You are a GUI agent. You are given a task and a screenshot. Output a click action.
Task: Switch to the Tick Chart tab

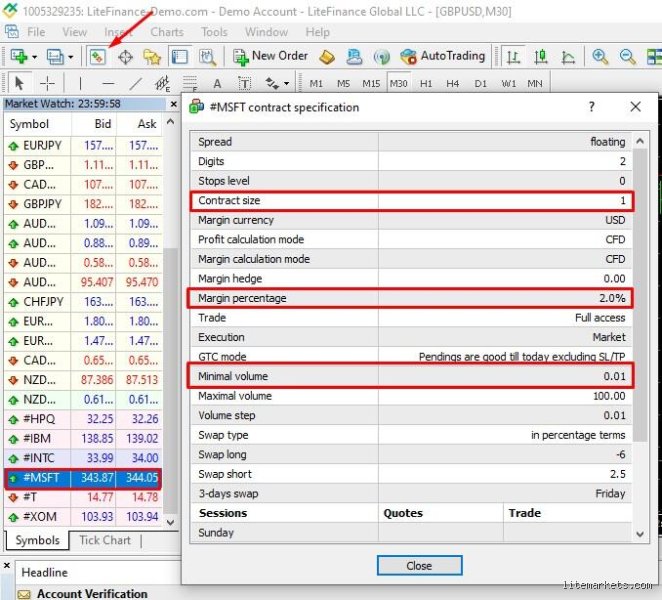click(105, 540)
